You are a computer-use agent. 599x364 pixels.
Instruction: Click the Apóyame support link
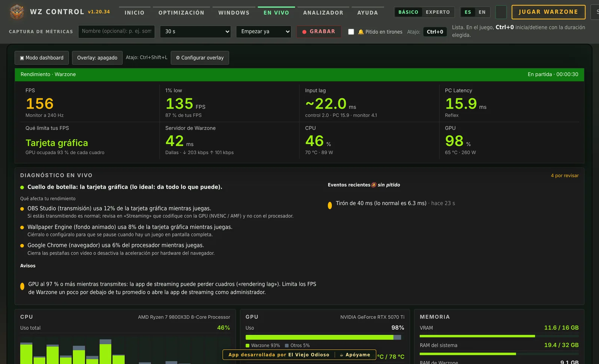point(355,355)
